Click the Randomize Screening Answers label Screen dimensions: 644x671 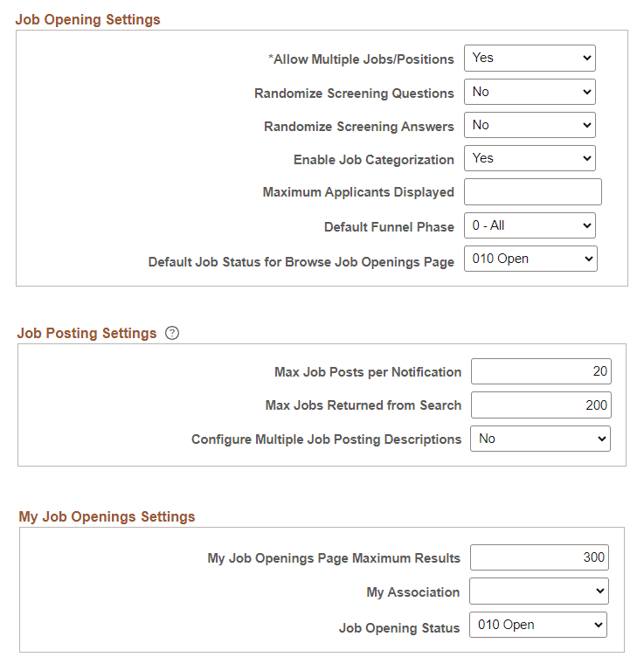point(359,127)
